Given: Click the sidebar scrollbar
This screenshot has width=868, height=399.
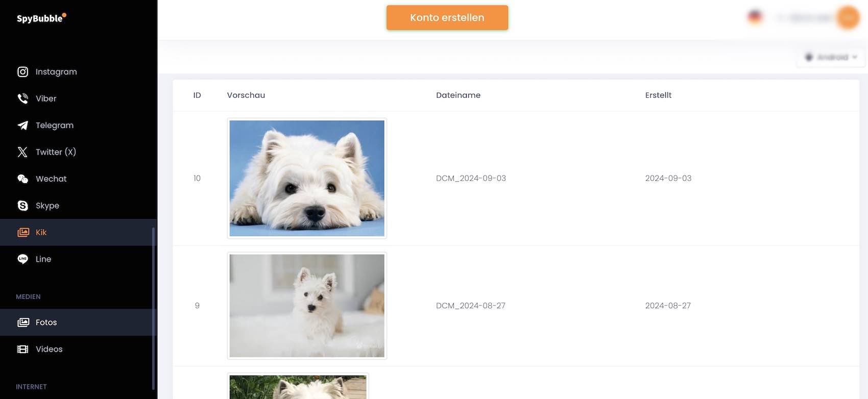Looking at the screenshot, I should pyautogui.click(x=153, y=308).
